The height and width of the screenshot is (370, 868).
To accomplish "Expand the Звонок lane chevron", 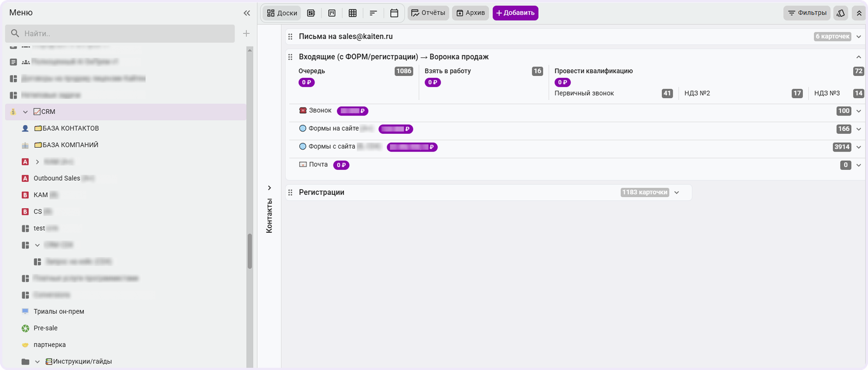I will point(858,111).
